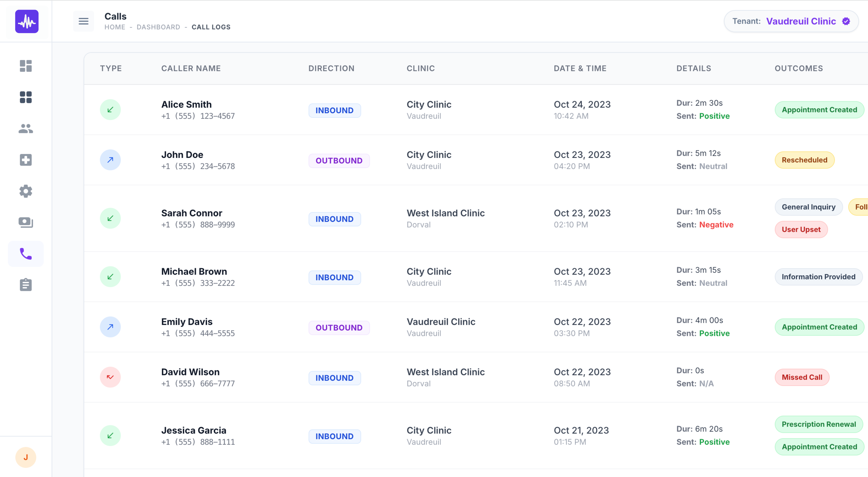Open the clipboard reports sidebar icon
The height and width of the screenshot is (477, 868).
click(x=26, y=285)
